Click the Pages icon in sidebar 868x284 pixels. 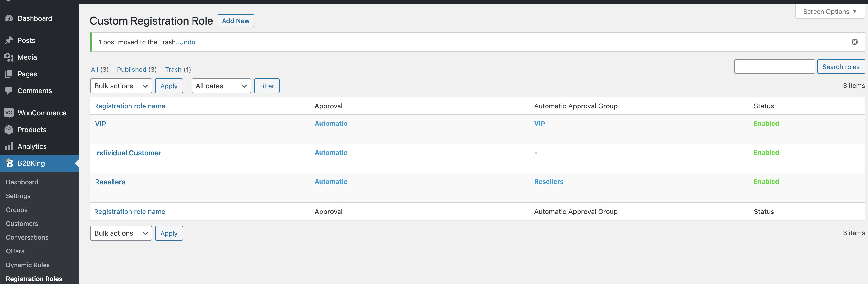pos(9,74)
